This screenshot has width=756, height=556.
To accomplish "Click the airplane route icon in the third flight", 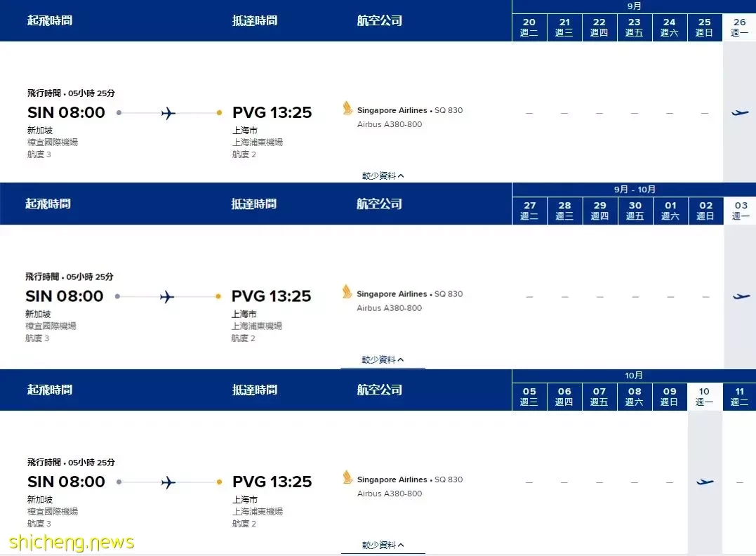I will pyautogui.click(x=168, y=482).
